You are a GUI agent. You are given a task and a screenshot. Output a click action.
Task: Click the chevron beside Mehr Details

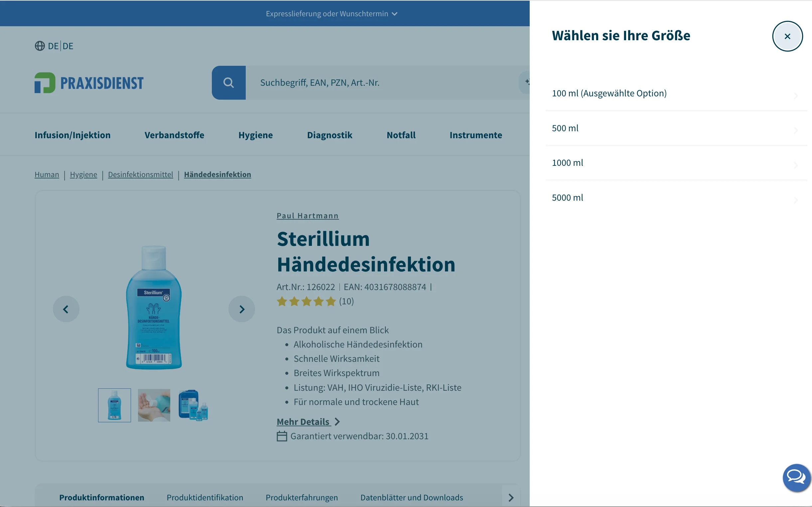coord(337,422)
